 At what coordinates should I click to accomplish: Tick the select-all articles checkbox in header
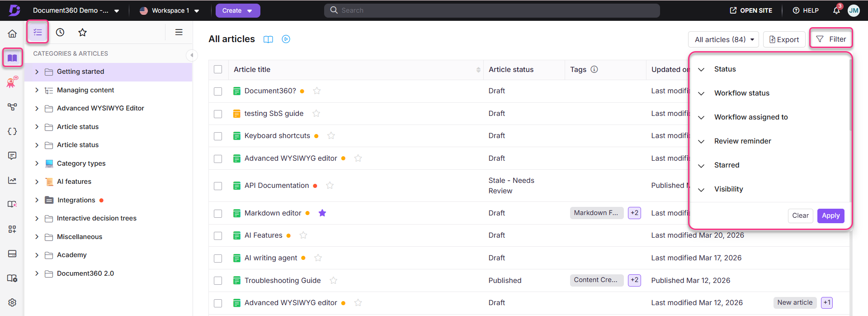coord(218,69)
